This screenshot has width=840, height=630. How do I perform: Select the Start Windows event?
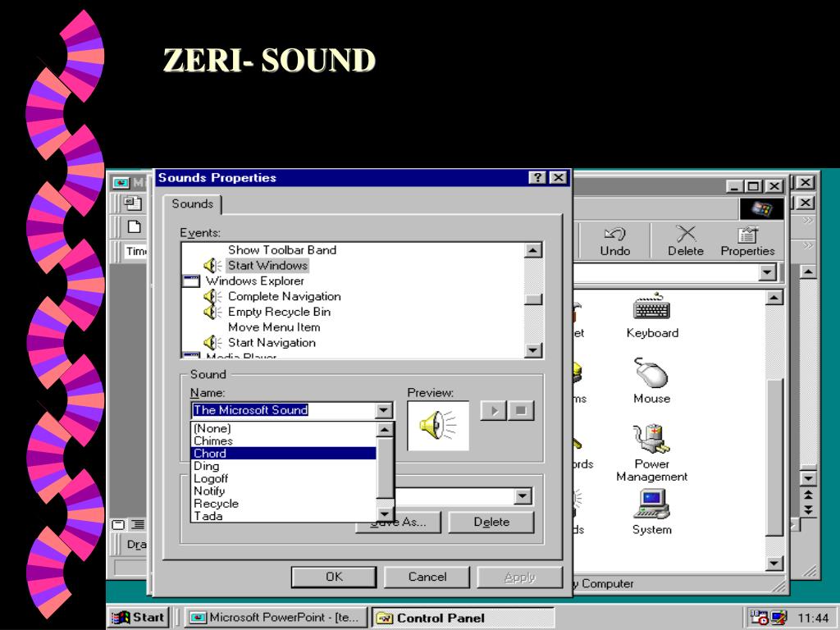click(x=267, y=265)
